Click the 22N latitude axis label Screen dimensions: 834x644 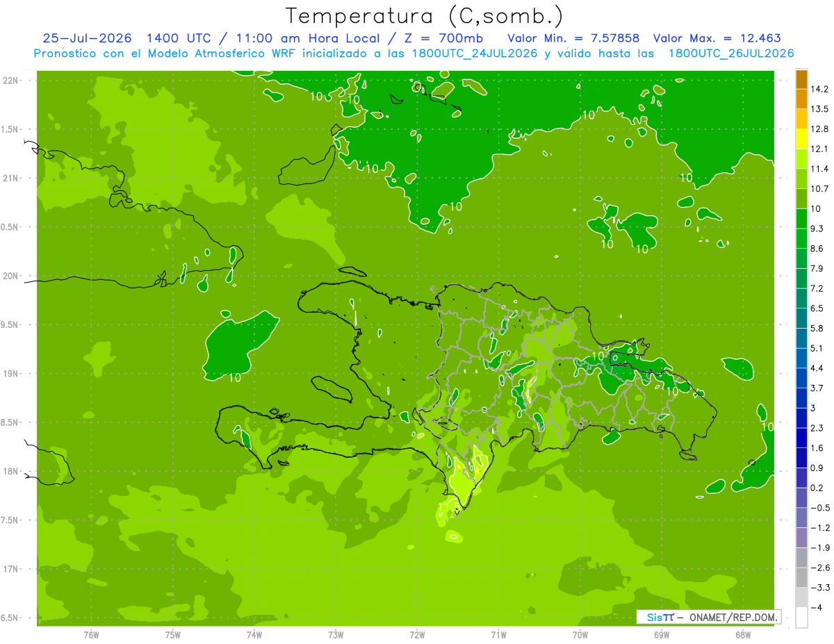pos(11,81)
